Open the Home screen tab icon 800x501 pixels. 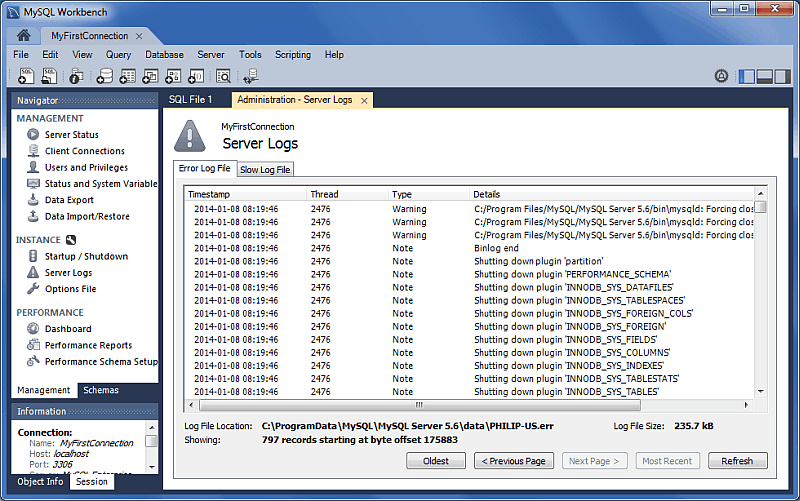23,35
